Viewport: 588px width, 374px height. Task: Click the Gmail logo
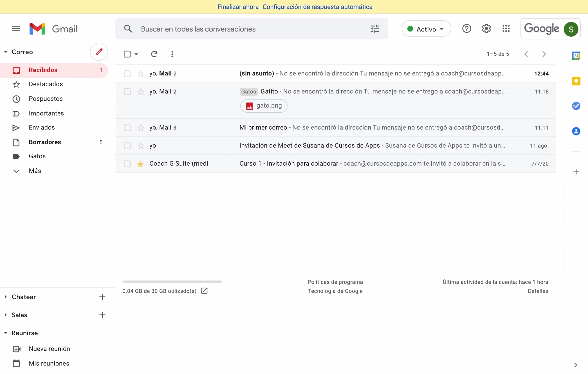coord(53,29)
